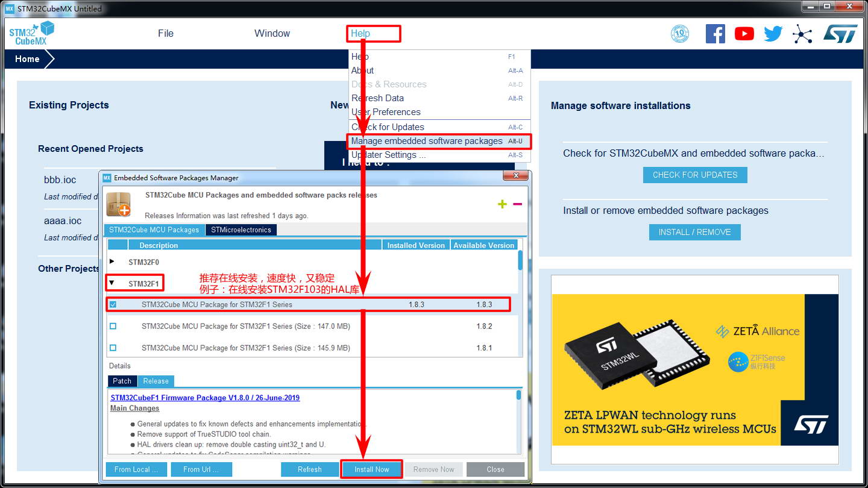
Task: Check the STM32F1 package version 1.8.1
Action: (113, 348)
